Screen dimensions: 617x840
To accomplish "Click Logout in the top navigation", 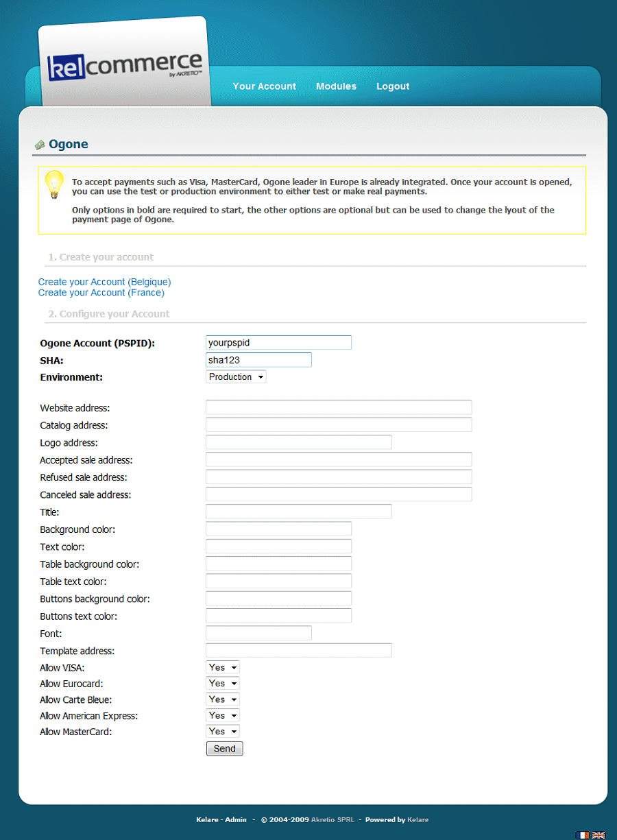I will pyautogui.click(x=393, y=86).
